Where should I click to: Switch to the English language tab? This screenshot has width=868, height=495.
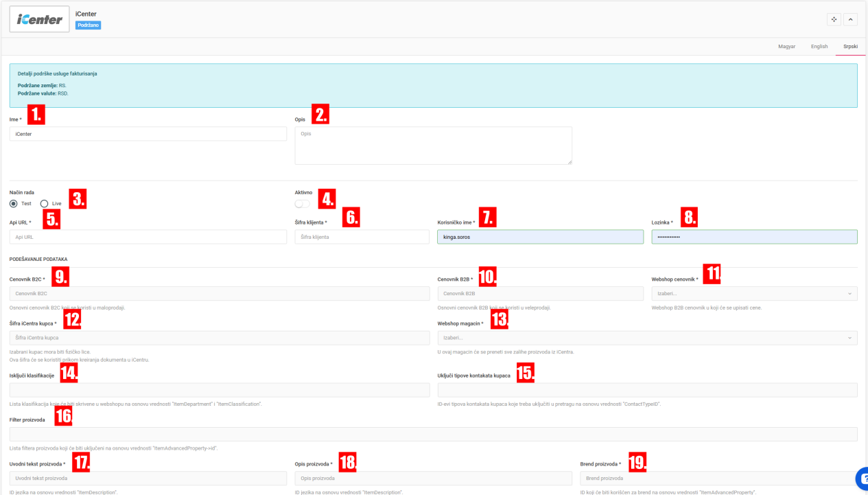click(x=819, y=47)
